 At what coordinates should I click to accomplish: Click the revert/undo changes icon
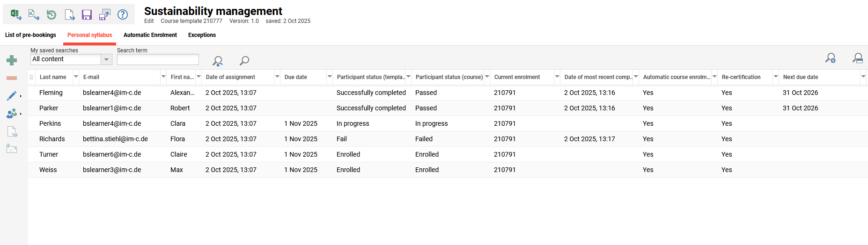click(51, 14)
